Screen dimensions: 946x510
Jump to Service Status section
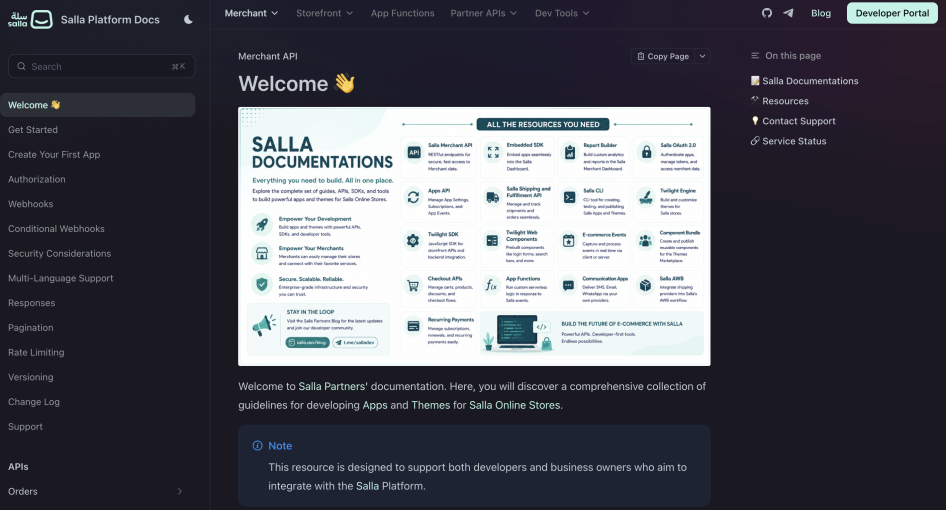click(x=794, y=141)
